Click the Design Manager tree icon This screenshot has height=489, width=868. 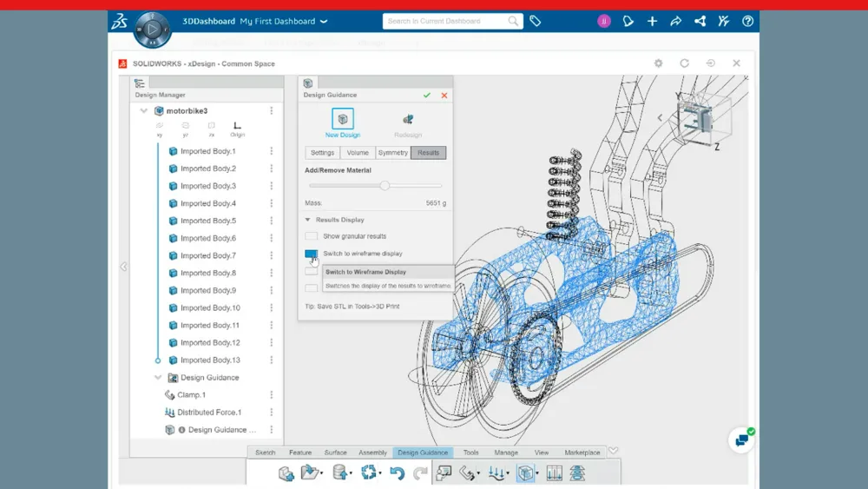(x=140, y=83)
